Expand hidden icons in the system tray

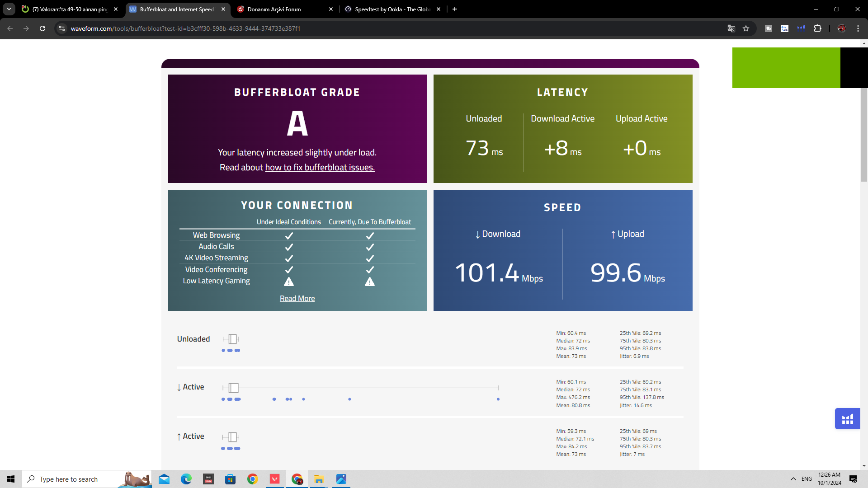793,479
